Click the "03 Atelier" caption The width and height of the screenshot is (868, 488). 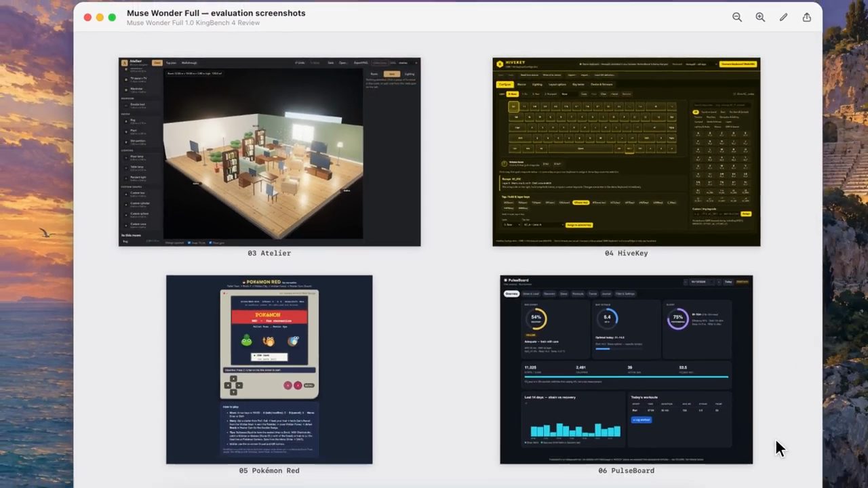coord(269,253)
